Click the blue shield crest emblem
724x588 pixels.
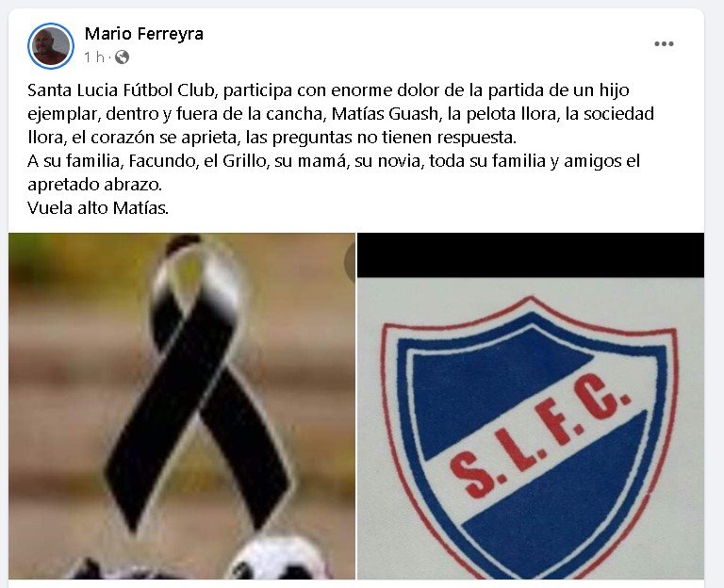[530, 437]
